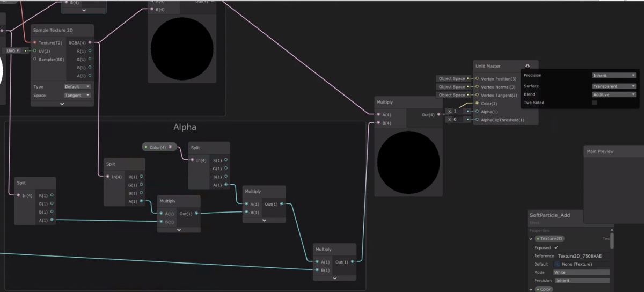Click the AlphaClipThreshold X field showing 0
The image size is (644, 292).
[x=458, y=120]
